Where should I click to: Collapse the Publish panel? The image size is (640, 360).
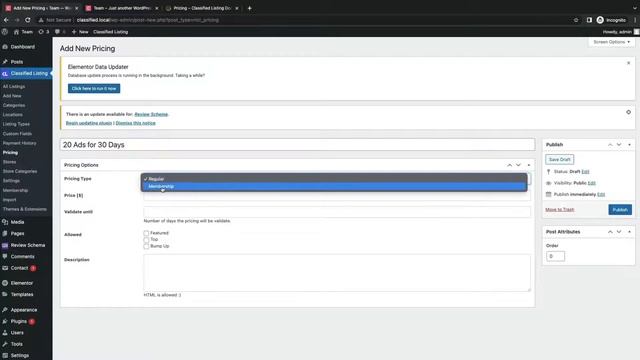point(629,144)
